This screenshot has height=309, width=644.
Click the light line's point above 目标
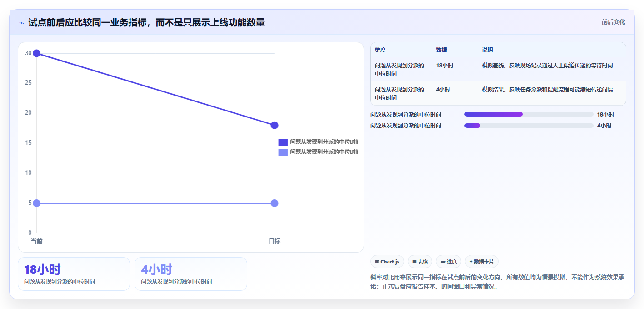[275, 203]
